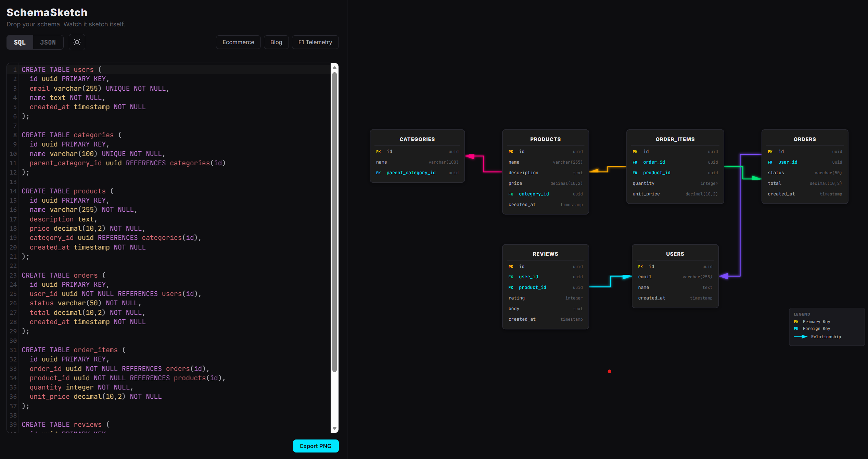This screenshot has height=459, width=868.
Task: Click line 39 CREATE TABLE reviews
Action: 66,424
